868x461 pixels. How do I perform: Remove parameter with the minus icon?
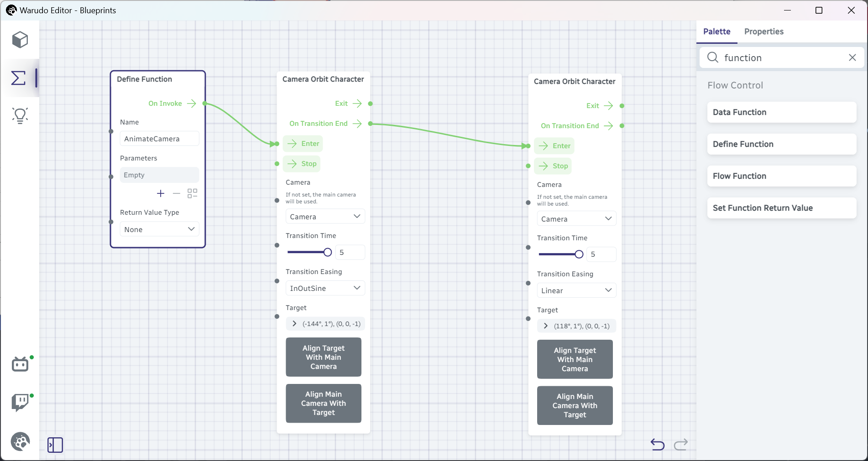(x=177, y=193)
